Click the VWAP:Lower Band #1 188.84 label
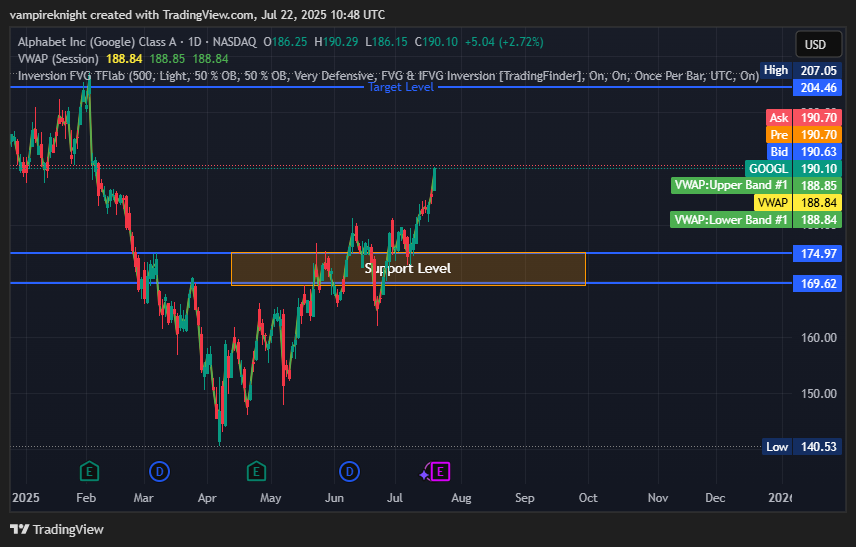The height and width of the screenshot is (547, 856). pyautogui.click(x=756, y=220)
